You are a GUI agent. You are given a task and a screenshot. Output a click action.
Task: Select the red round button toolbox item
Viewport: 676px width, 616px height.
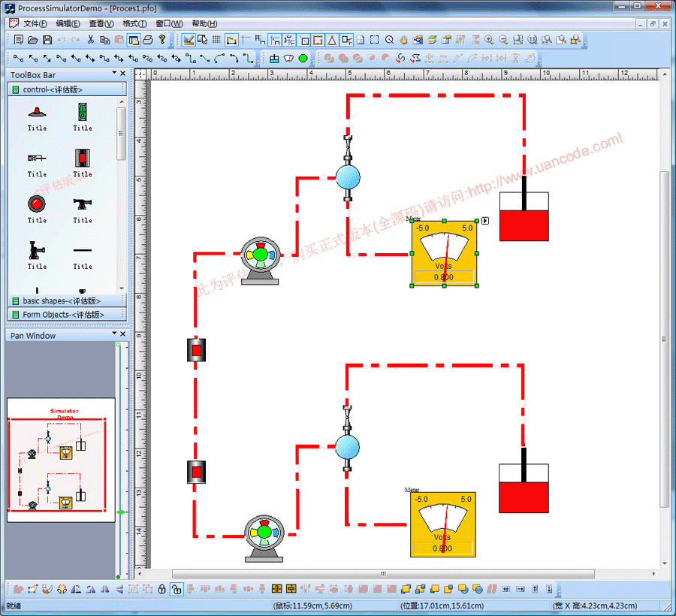pos(37,204)
